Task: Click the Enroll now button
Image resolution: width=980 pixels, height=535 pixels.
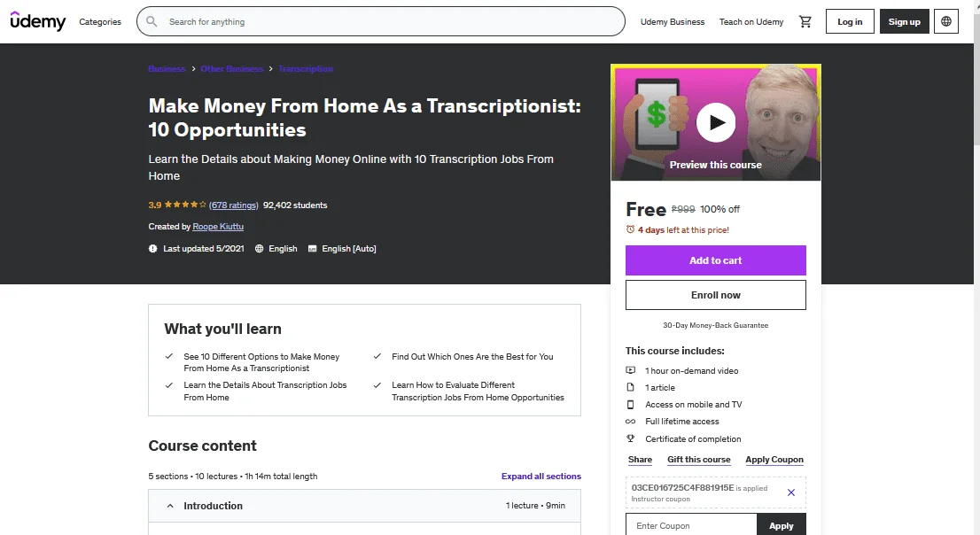Action: click(716, 294)
